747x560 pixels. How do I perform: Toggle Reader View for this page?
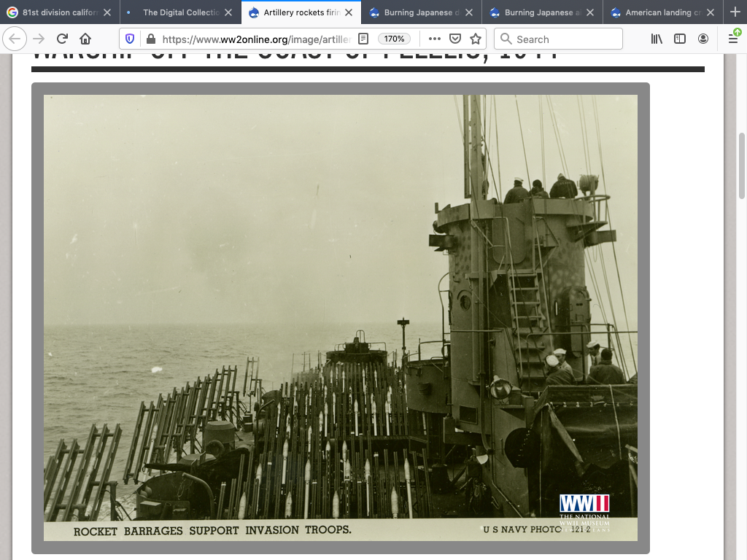[x=363, y=39]
